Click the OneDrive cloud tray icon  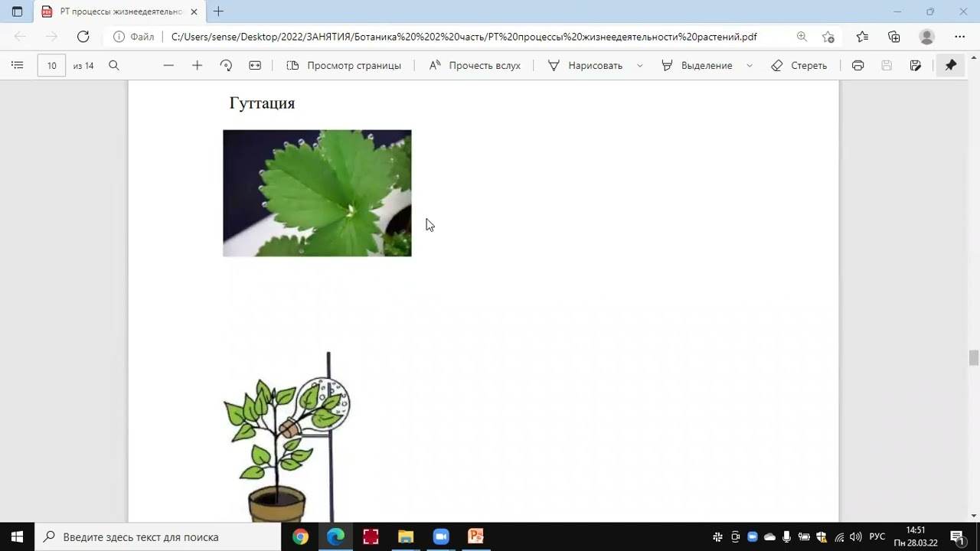[769, 536]
